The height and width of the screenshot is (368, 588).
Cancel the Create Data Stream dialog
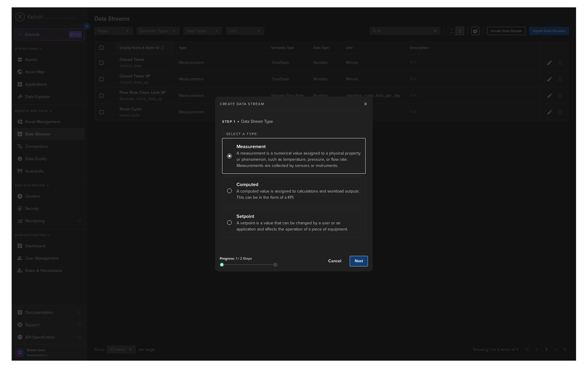(334, 261)
